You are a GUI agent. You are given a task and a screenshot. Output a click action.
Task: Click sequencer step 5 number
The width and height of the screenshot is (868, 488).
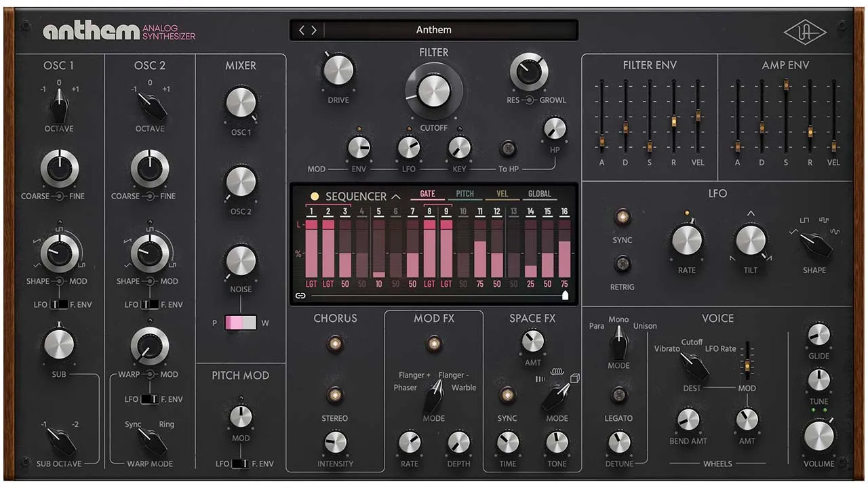click(378, 212)
